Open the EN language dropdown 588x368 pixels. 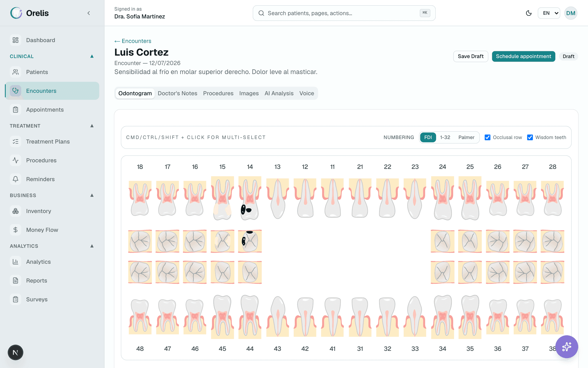[x=549, y=13]
